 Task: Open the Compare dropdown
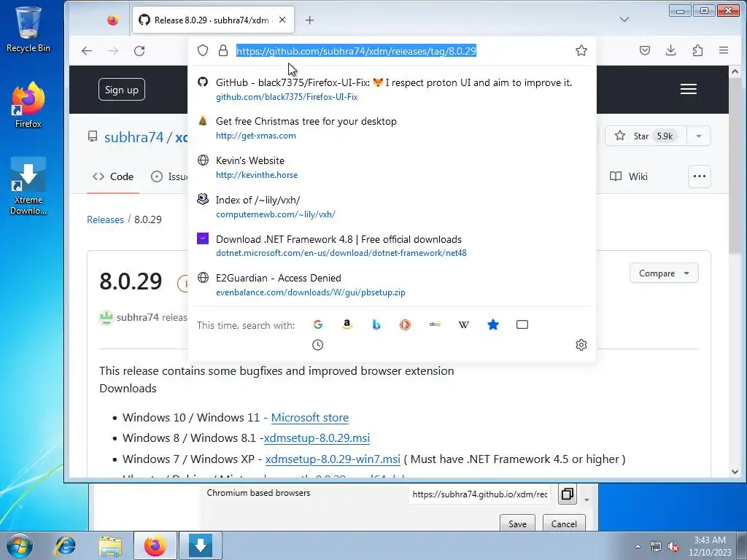pos(664,273)
